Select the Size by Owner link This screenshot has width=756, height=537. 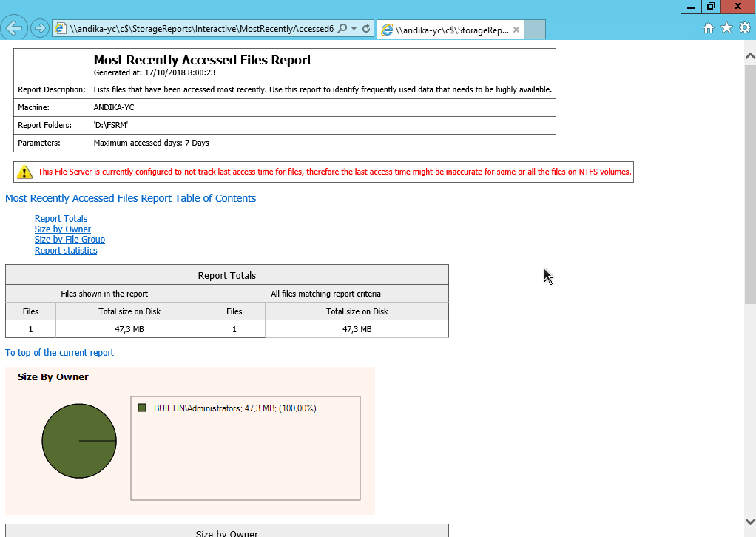[62, 229]
